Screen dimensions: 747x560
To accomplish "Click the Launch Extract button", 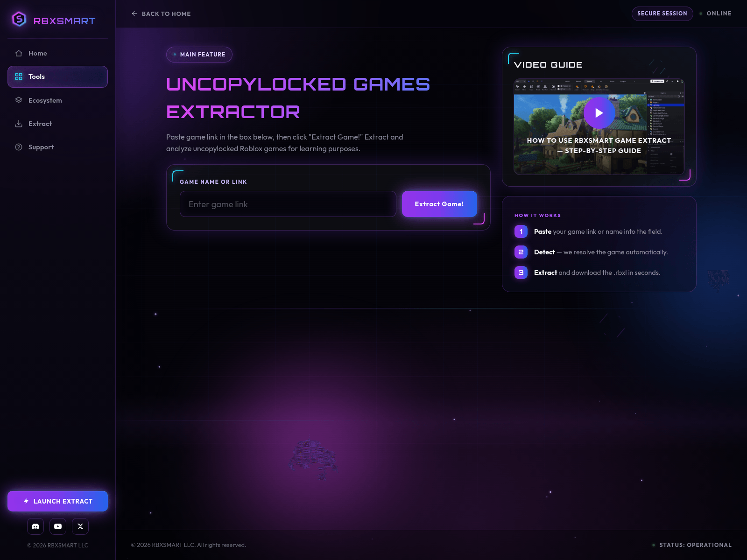I will click(57, 501).
